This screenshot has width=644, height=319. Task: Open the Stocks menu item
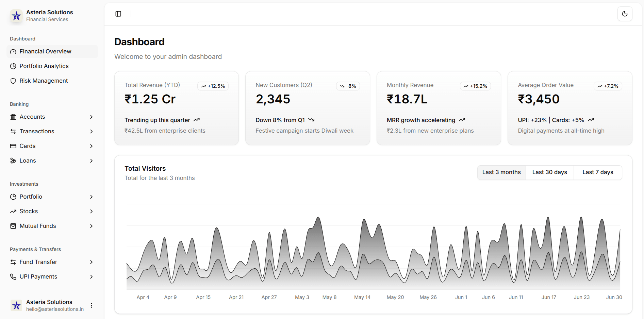tap(52, 212)
